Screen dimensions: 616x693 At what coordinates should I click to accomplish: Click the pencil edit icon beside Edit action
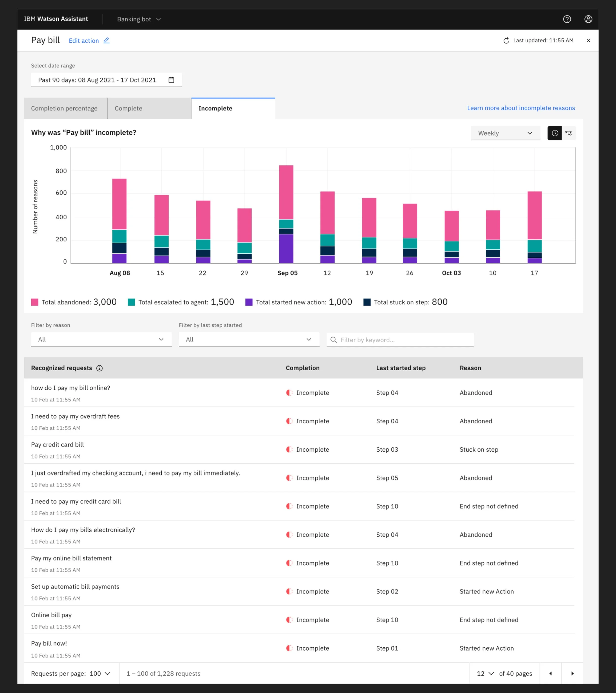coord(106,40)
